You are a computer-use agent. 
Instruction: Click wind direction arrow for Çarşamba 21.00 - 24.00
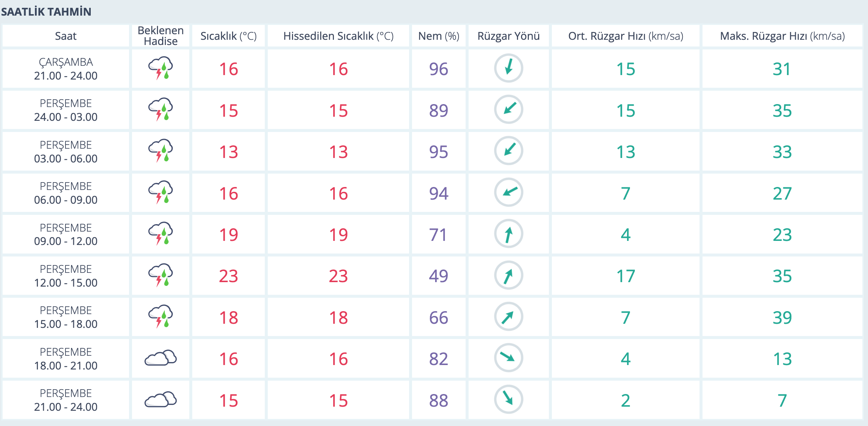pyautogui.click(x=508, y=68)
